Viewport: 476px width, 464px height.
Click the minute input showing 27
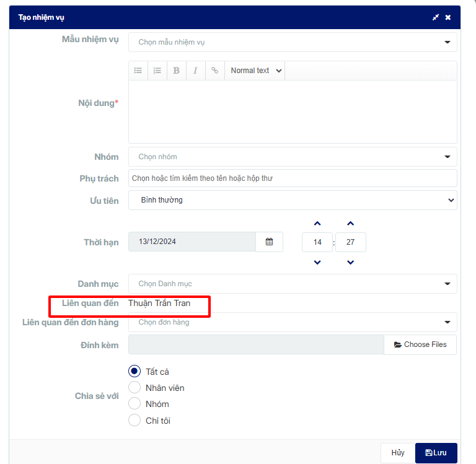pos(351,242)
